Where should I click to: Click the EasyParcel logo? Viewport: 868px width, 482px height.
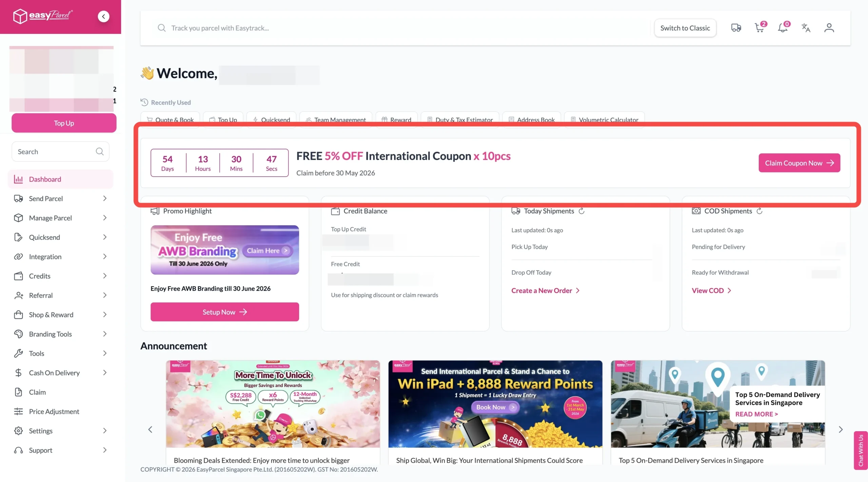[x=43, y=16]
